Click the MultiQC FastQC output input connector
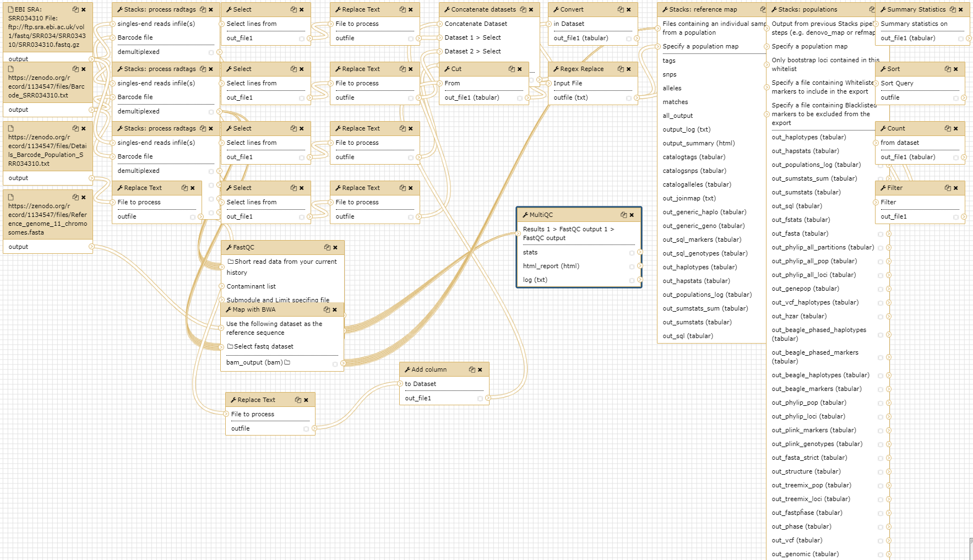The height and width of the screenshot is (560, 973). (x=518, y=233)
